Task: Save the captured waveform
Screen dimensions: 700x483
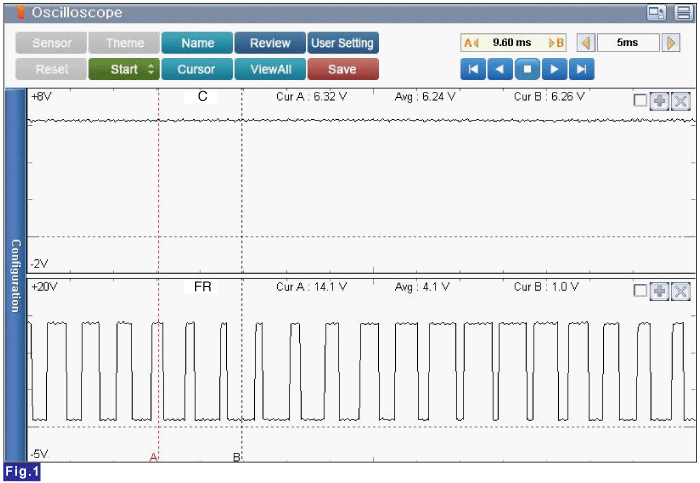Action: tap(343, 69)
